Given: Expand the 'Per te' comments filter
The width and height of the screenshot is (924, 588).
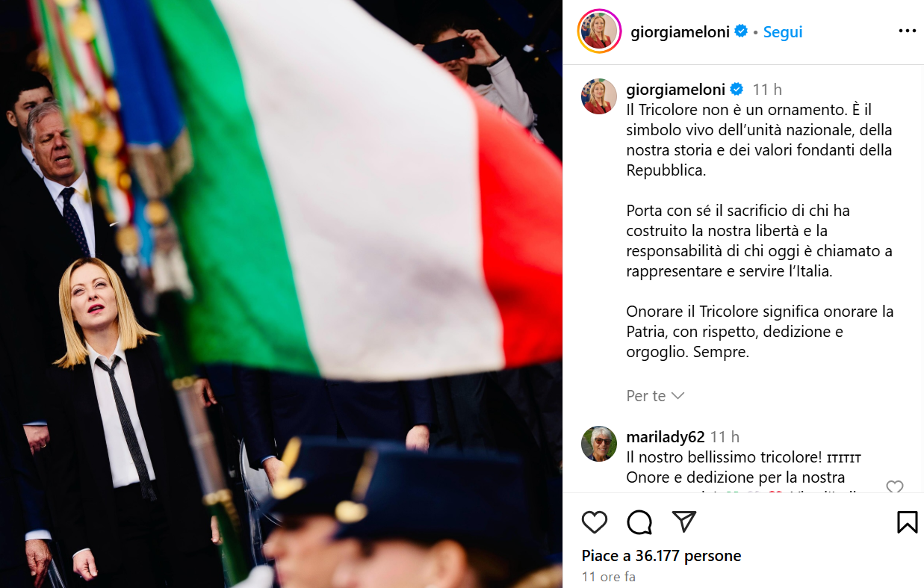Looking at the screenshot, I should (655, 396).
